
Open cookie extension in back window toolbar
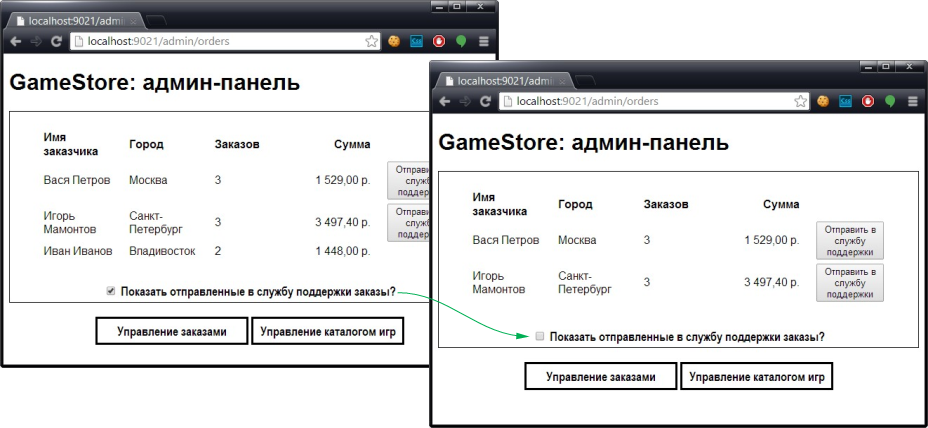point(394,41)
